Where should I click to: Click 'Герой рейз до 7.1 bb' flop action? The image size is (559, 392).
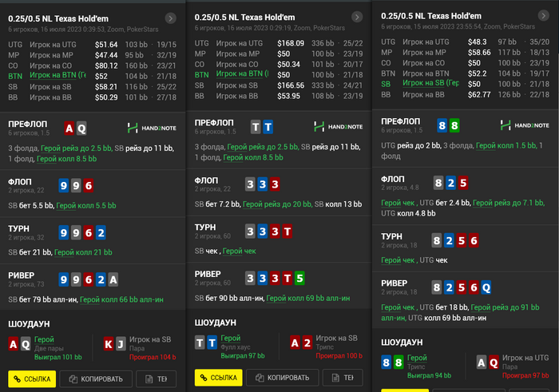[509, 203]
